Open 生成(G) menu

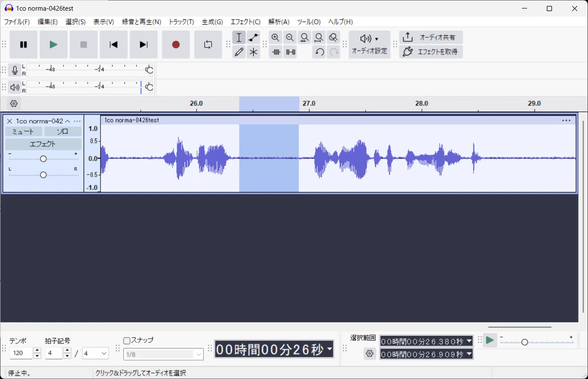click(212, 22)
